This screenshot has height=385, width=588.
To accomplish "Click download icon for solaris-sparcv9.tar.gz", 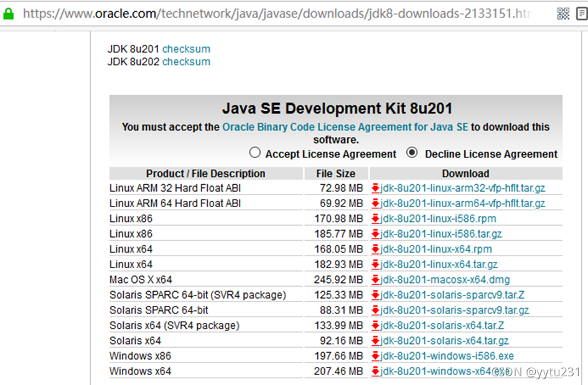I will pos(375,310).
